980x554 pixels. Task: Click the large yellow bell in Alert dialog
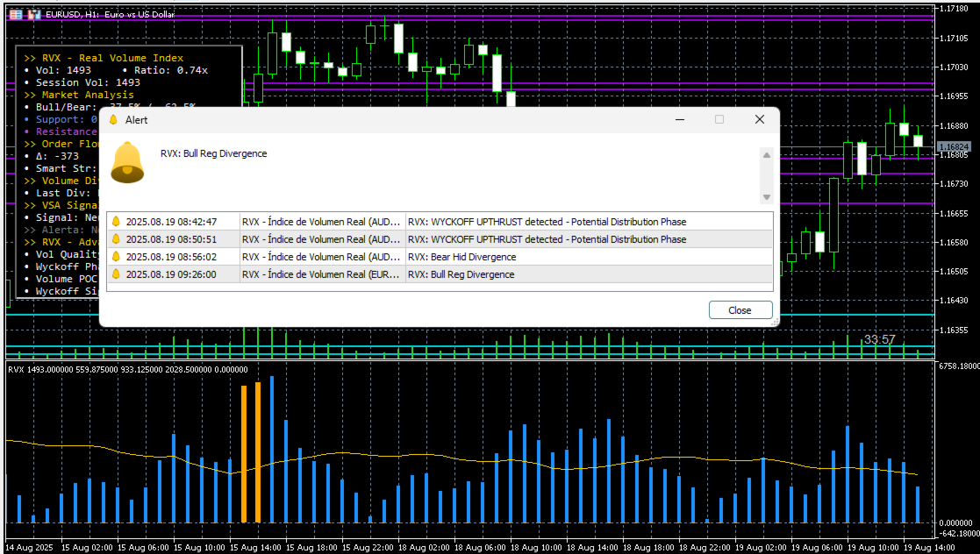[127, 162]
